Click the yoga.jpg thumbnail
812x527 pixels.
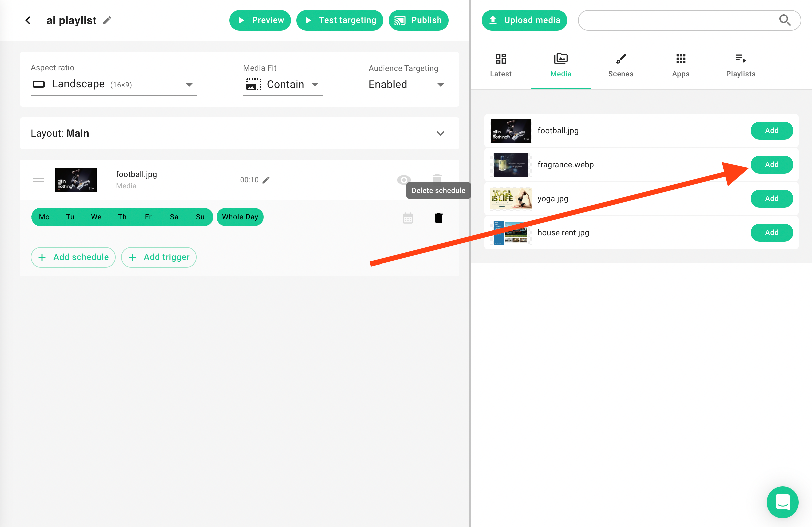point(511,199)
